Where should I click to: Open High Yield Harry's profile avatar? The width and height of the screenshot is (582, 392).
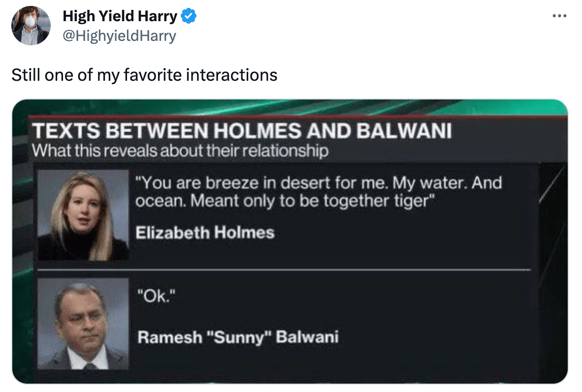(31, 26)
